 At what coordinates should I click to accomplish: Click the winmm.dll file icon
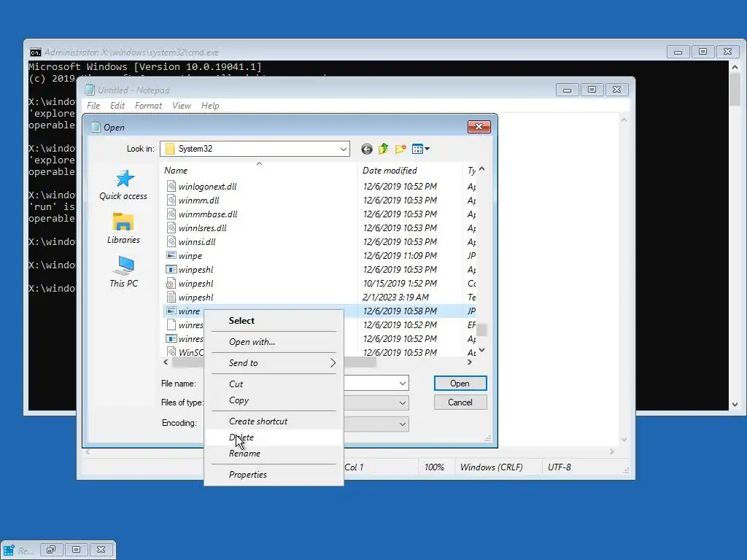tap(171, 200)
